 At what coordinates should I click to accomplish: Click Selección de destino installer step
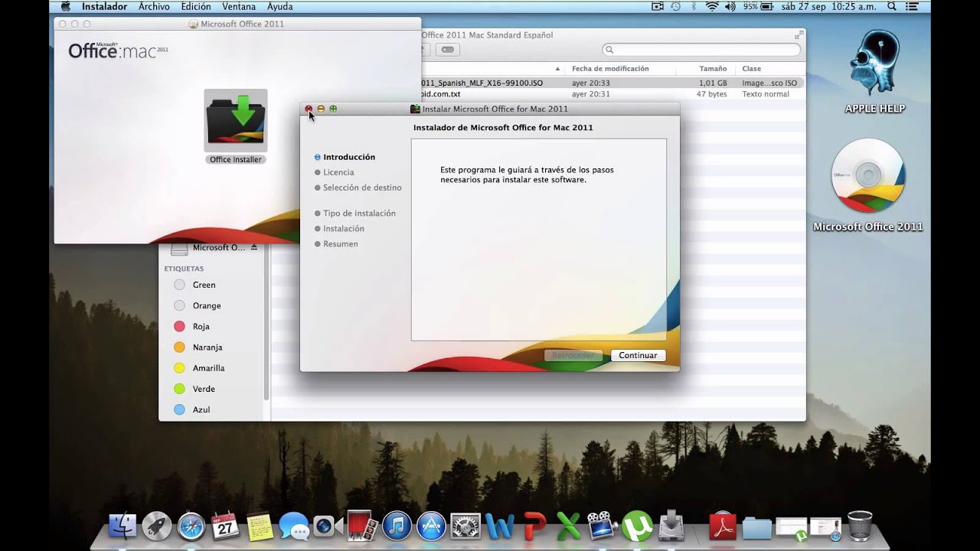coord(362,187)
